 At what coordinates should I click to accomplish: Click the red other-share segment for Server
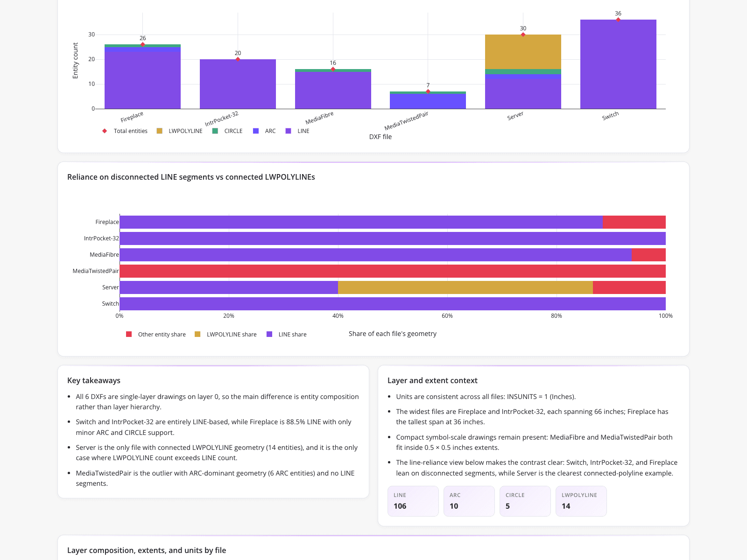[629, 287]
